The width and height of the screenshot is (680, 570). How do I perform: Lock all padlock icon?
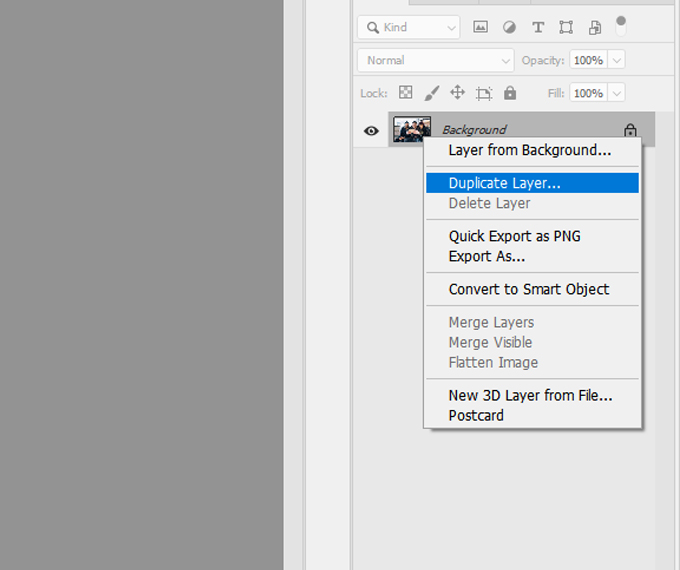(x=510, y=93)
